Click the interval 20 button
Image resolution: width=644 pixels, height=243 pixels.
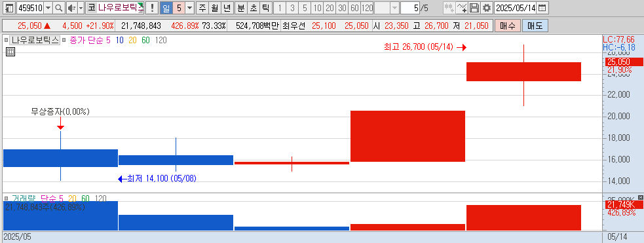(330, 8)
